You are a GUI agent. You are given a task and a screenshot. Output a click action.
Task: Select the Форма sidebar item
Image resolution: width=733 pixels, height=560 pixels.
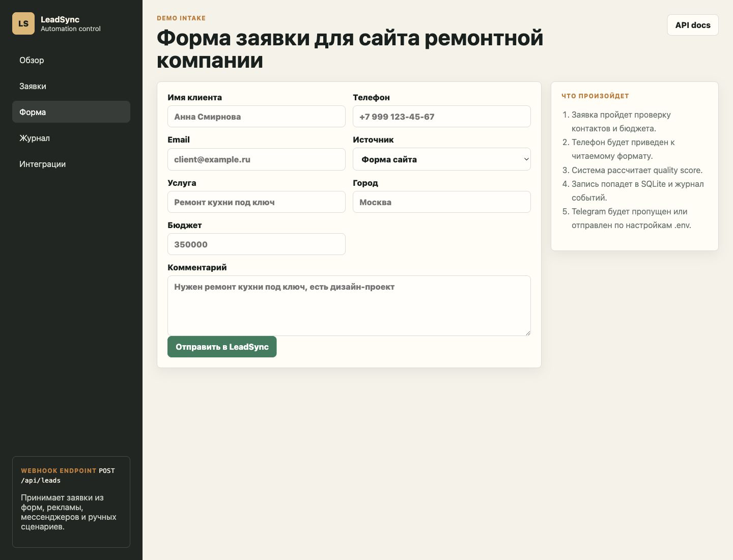click(71, 112)
